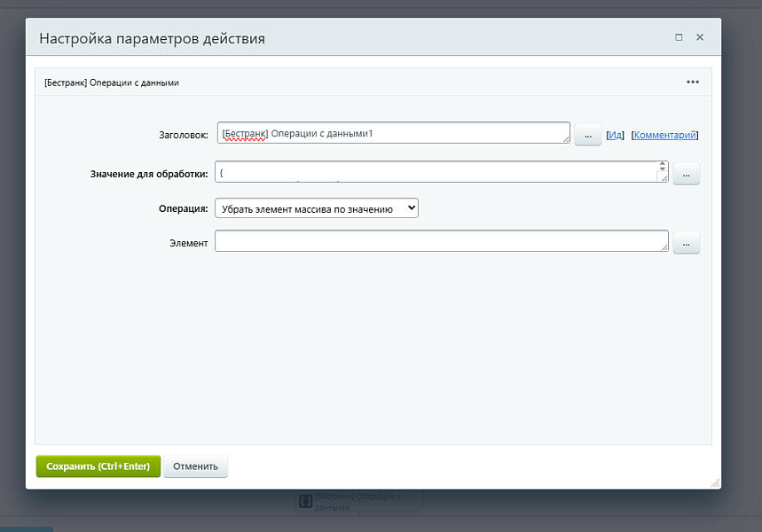Click the section header Операции с данными
This screenshot has height=532, width=762.
[112, 82]
